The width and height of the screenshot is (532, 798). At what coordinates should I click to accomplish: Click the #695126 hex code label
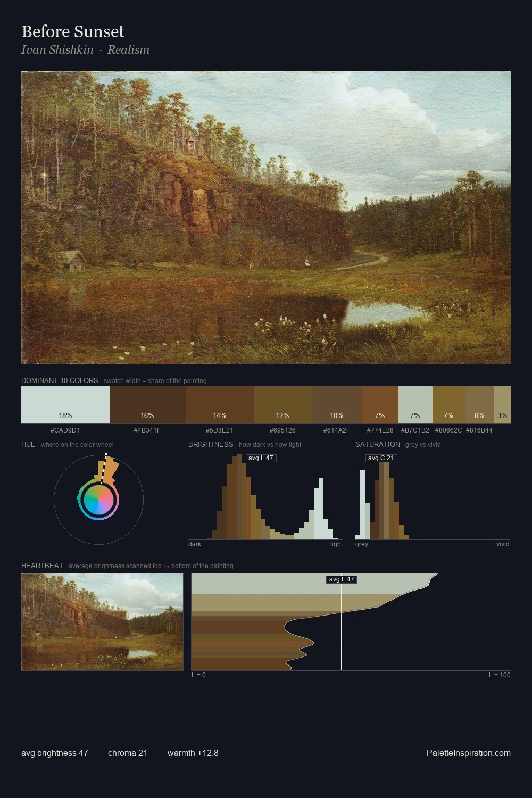pos(282,430)
